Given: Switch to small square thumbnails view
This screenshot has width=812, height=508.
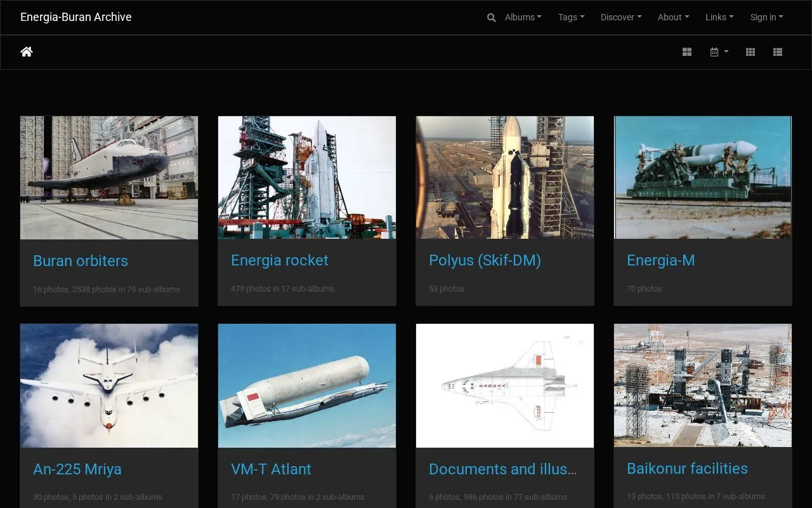Looking at the screenshot, I should pos(750,52).
